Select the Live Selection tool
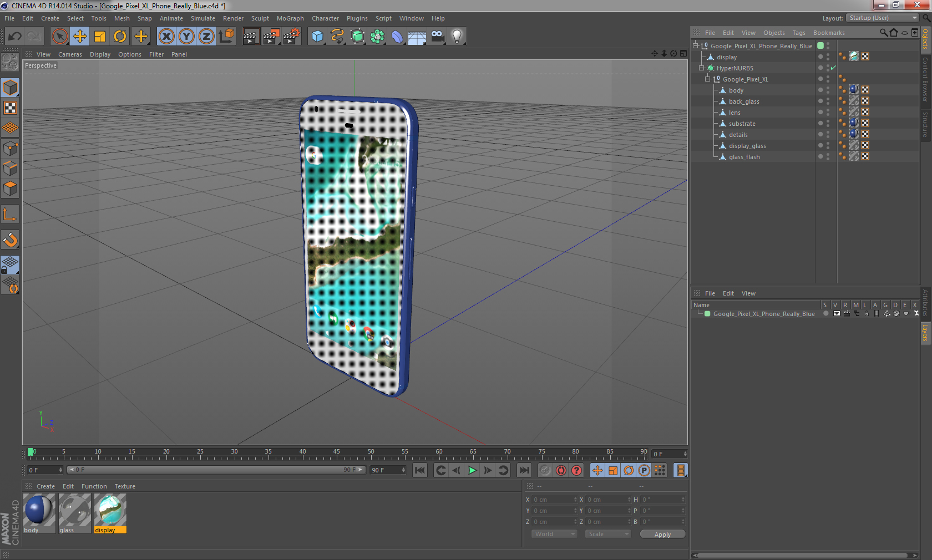 [60, 37]
